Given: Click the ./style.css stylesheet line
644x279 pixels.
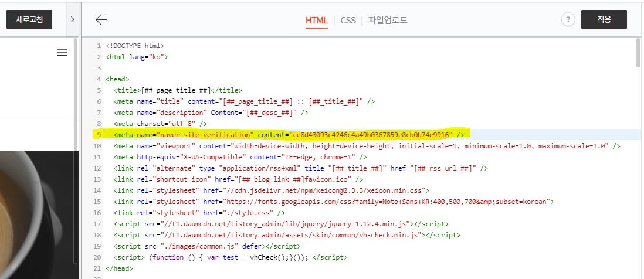Looking at the screenshot, I should [x=199, y=213].
